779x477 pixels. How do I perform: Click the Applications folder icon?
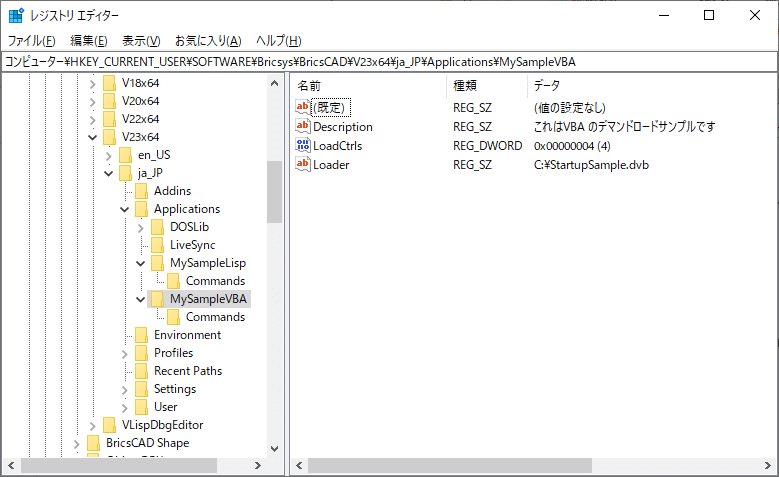coord(141,209)
